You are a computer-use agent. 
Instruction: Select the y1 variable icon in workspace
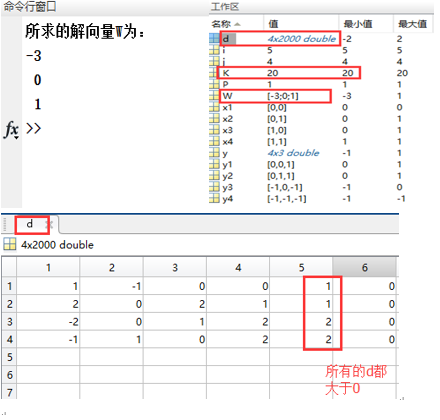[x=214, y=164]
